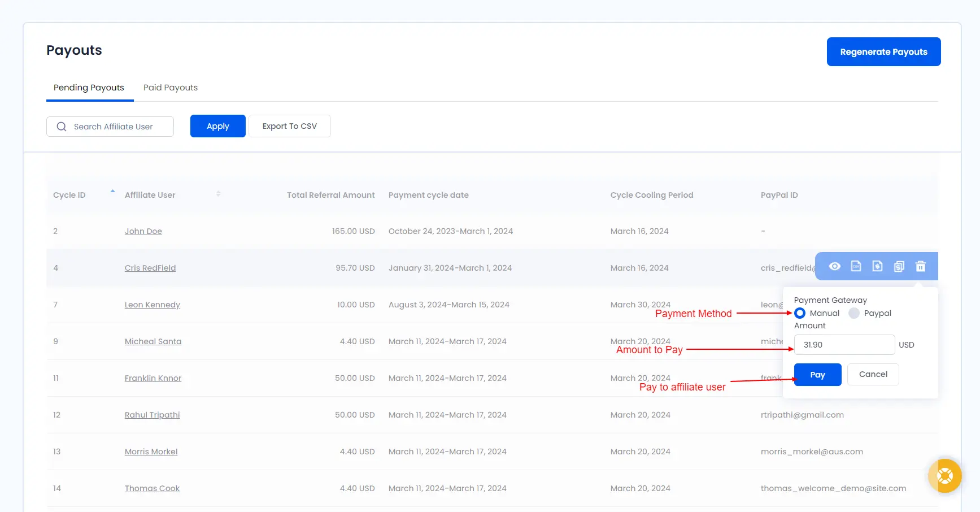Switch to the Paid Payouts tab

coord(170,88)
